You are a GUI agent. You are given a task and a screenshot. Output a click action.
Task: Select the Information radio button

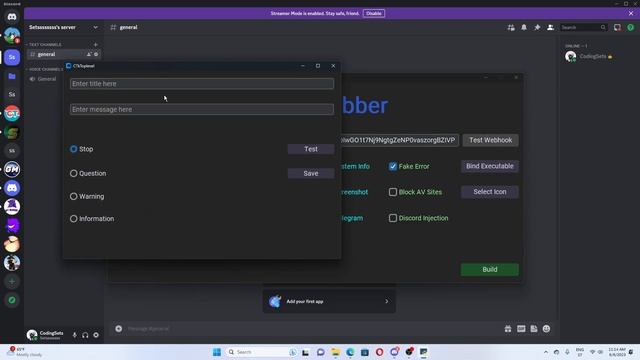click(x=73, y=219)
